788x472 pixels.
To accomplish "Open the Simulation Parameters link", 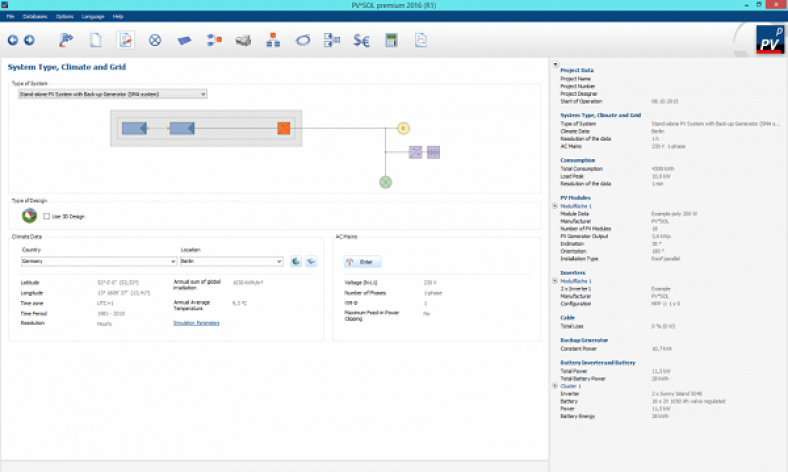I will (x=196, y=323).
